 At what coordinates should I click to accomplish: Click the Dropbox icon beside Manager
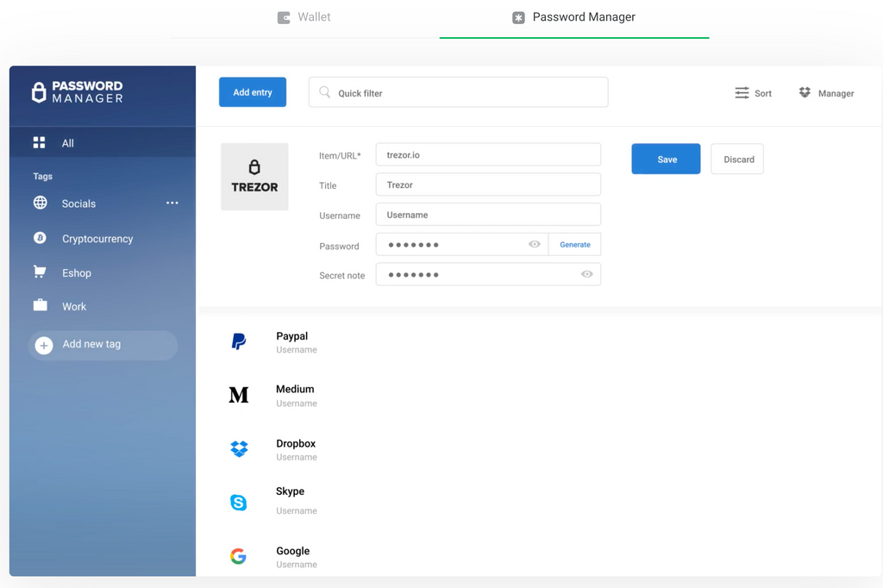[805, 92]
